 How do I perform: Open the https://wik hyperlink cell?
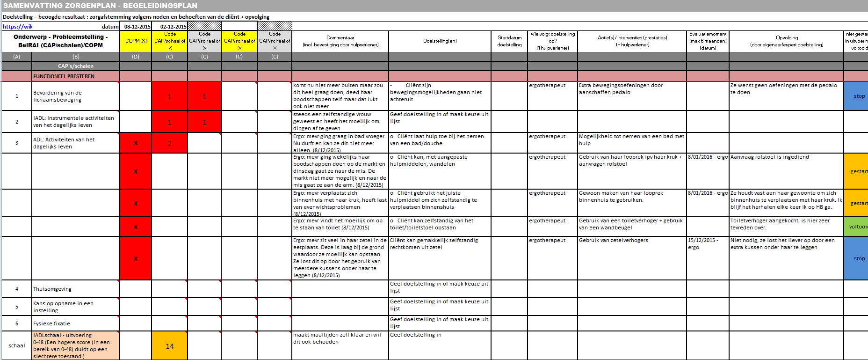click(17, 27)
